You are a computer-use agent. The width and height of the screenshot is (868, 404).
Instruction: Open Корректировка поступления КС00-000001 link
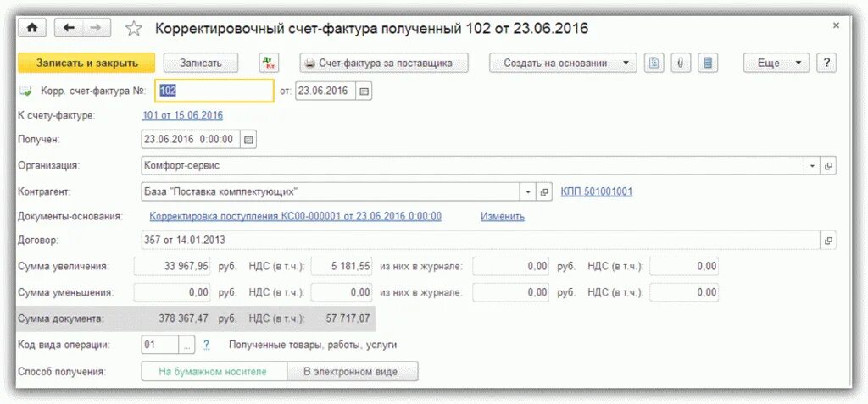(296, 216)
